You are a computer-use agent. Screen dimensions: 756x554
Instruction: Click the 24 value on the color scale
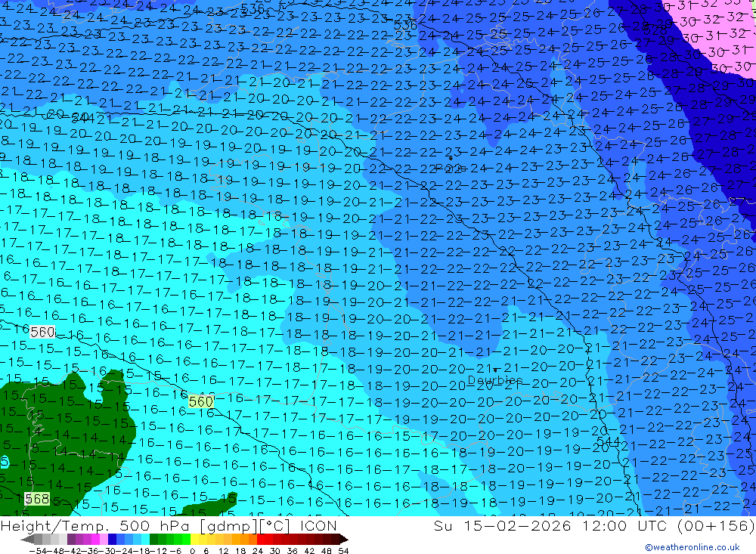[258, 551]
